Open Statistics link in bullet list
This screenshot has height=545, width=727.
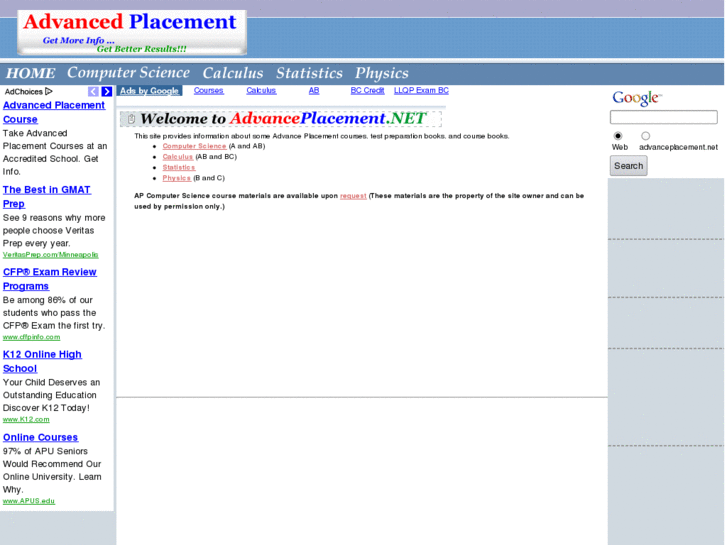[x=179, y=167]
